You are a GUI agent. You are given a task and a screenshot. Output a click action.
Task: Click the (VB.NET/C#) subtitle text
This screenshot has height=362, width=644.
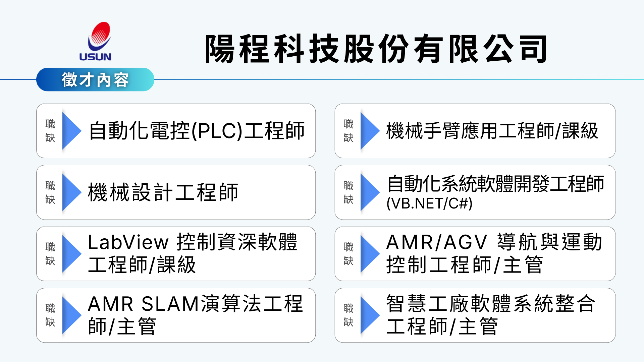click(429, 203)
